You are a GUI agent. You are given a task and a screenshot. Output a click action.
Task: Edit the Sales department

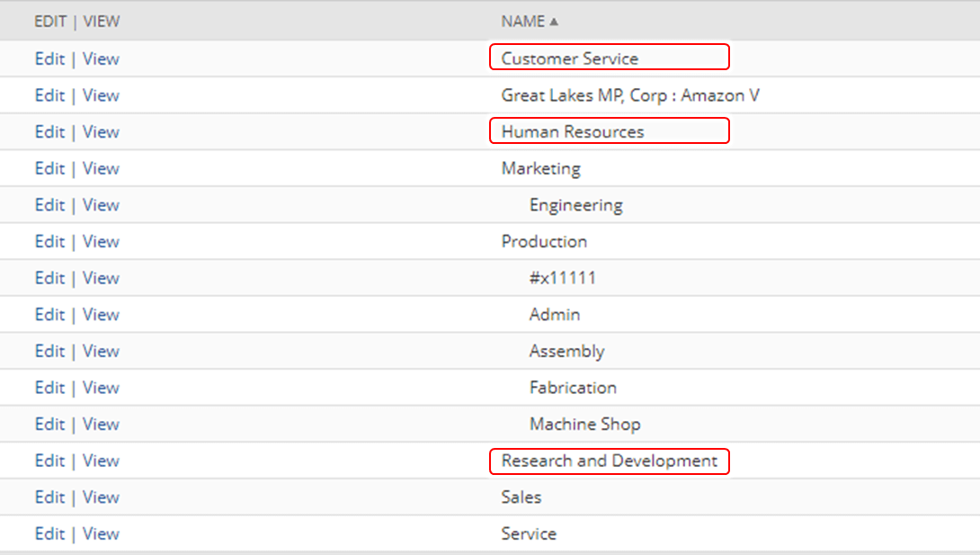coord(49,497)
